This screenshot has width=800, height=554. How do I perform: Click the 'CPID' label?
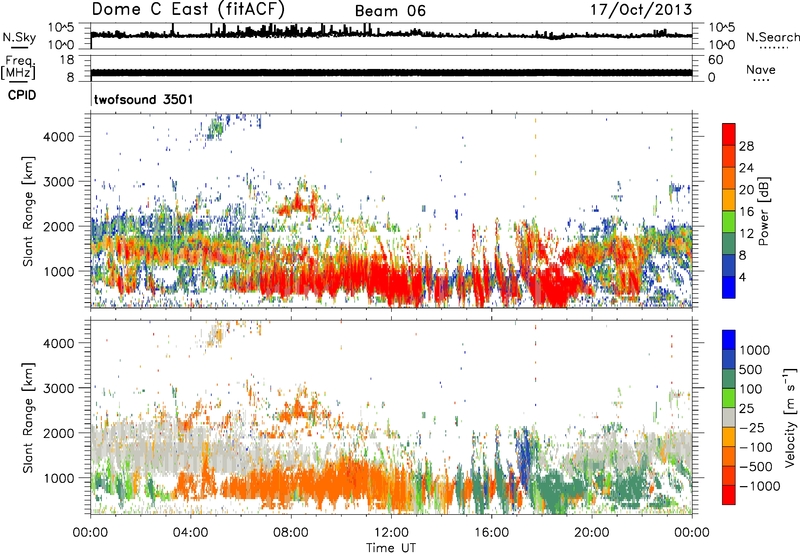point(22,95)
